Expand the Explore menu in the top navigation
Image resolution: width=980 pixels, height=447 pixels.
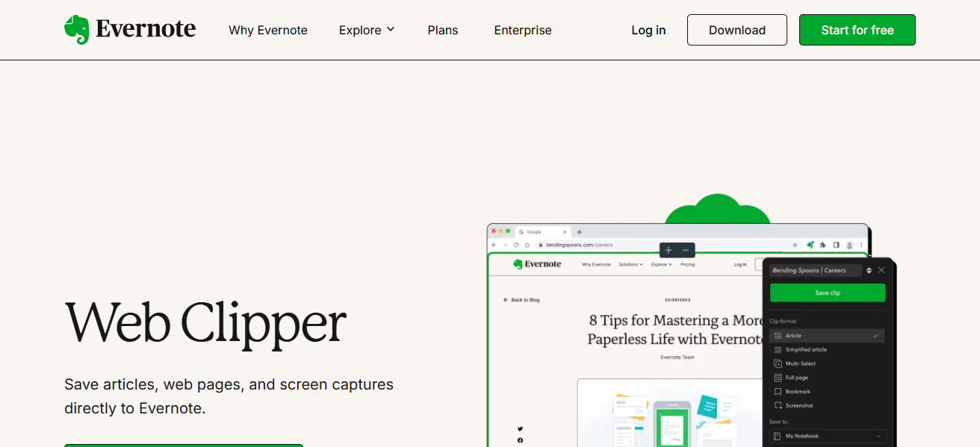366,30
